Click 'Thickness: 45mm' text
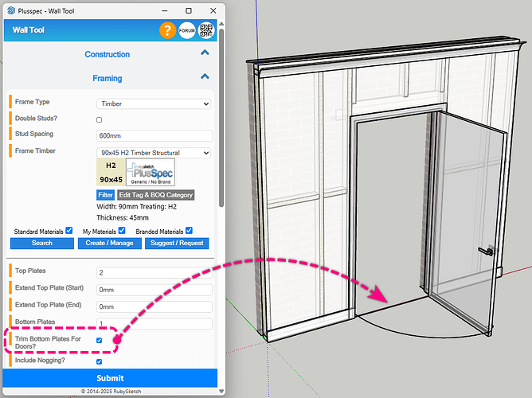532x398 pixels. [x=123, y=217]
